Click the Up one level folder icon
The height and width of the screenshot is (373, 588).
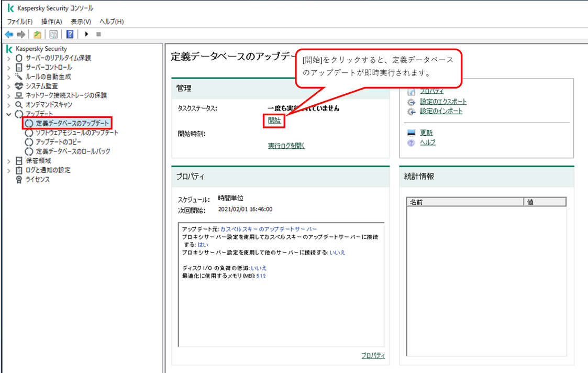pos(37,34)
